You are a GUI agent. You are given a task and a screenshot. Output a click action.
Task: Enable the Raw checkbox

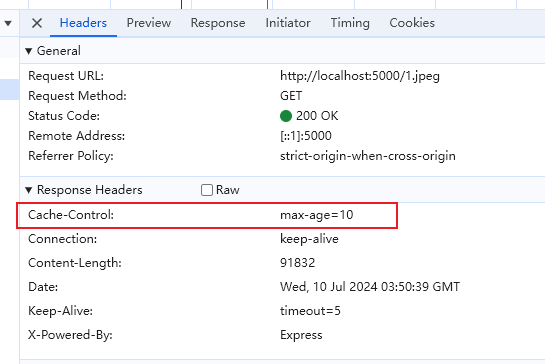(207, 190)
